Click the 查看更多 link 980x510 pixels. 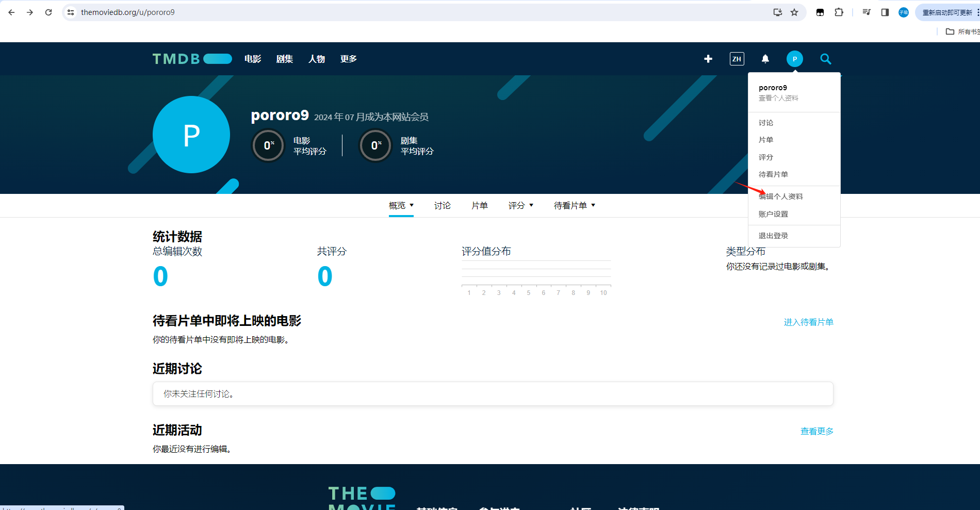pos(817,431)
